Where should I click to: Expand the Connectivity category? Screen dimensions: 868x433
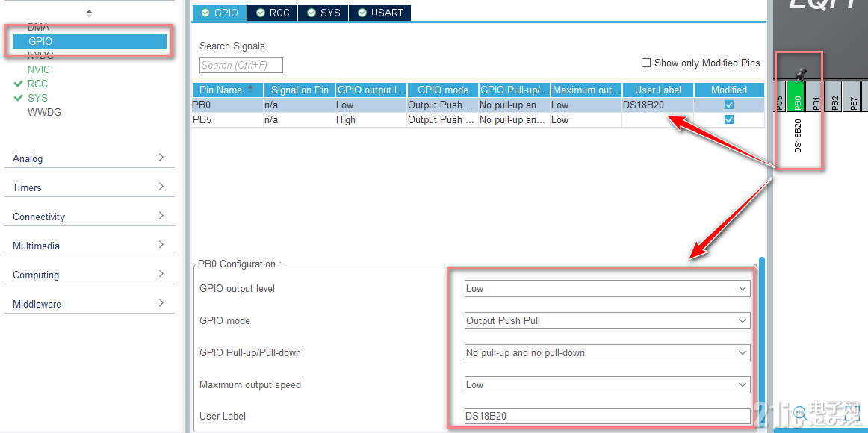click(x=161, y=216)
